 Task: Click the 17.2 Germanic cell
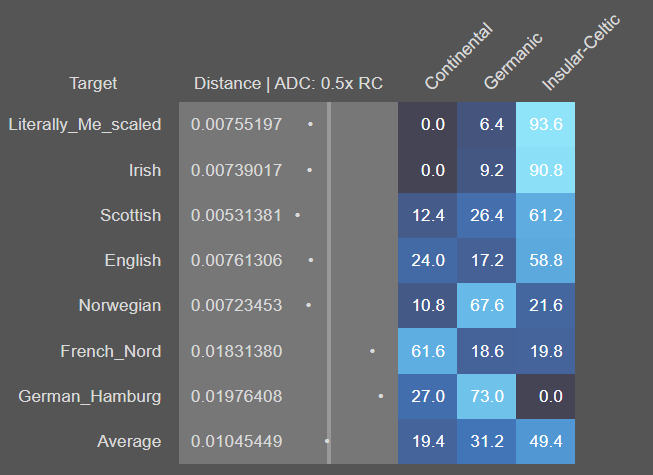(486, 260)
